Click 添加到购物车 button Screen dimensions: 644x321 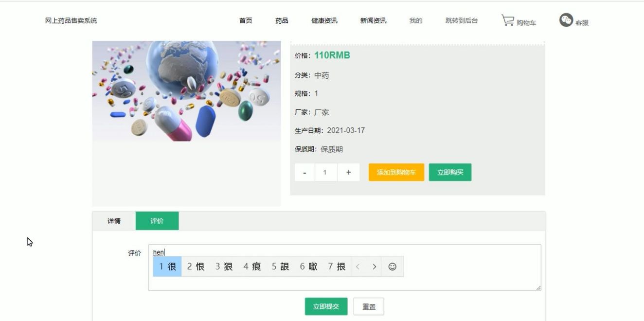[396, 172]
